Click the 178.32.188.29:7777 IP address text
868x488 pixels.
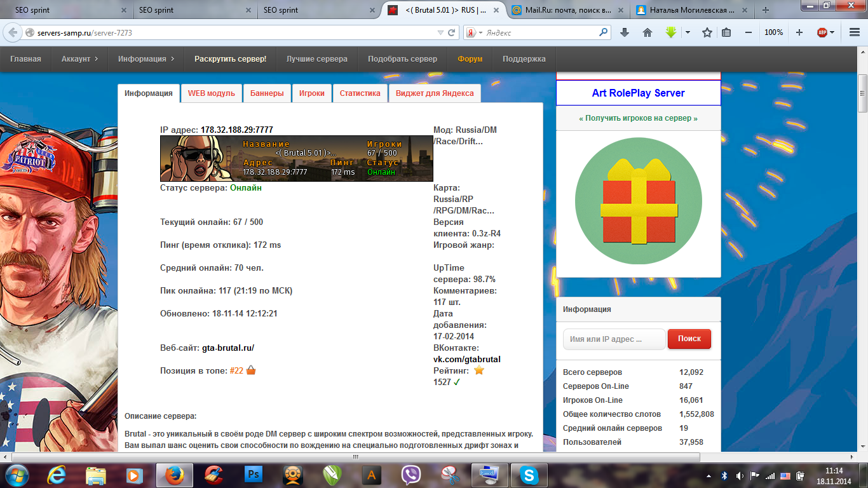[237, 130]
